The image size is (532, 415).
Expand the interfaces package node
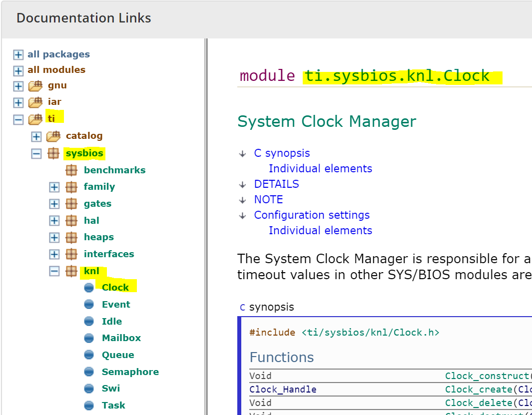(x=54, y=254)
